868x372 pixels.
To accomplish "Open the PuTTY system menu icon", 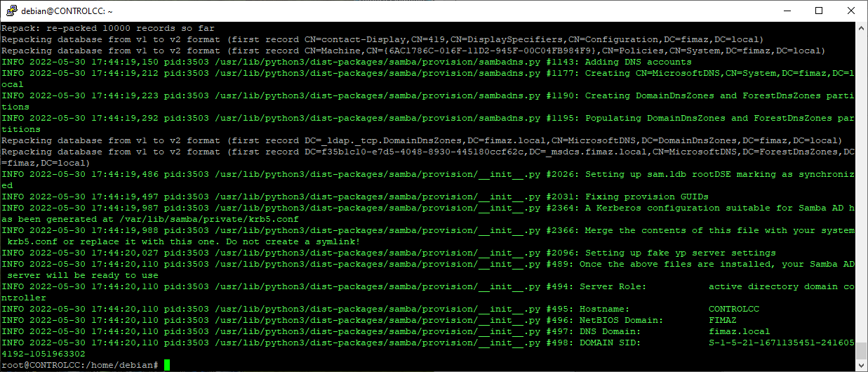I will coord(12,11).
